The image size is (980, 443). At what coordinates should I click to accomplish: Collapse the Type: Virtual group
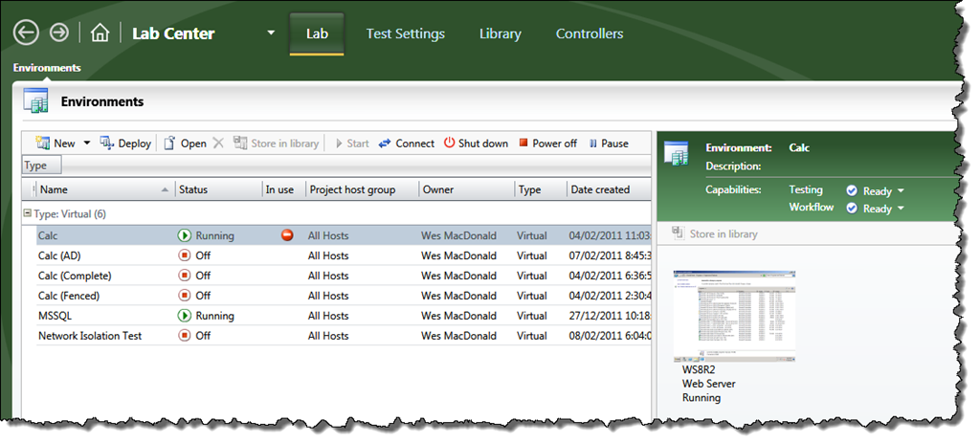tap(27, 213)
